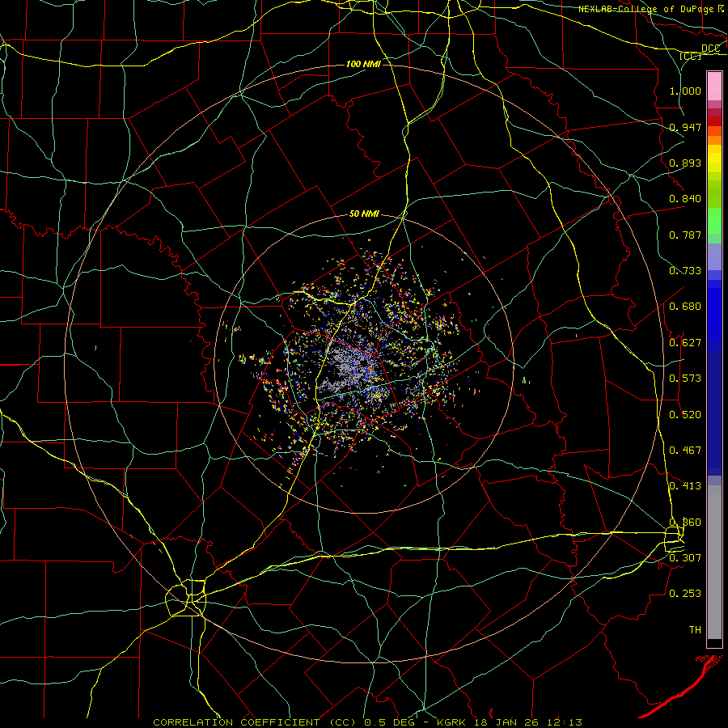
Task: Click the 0.947 scale value
Action: coord(685,127)
